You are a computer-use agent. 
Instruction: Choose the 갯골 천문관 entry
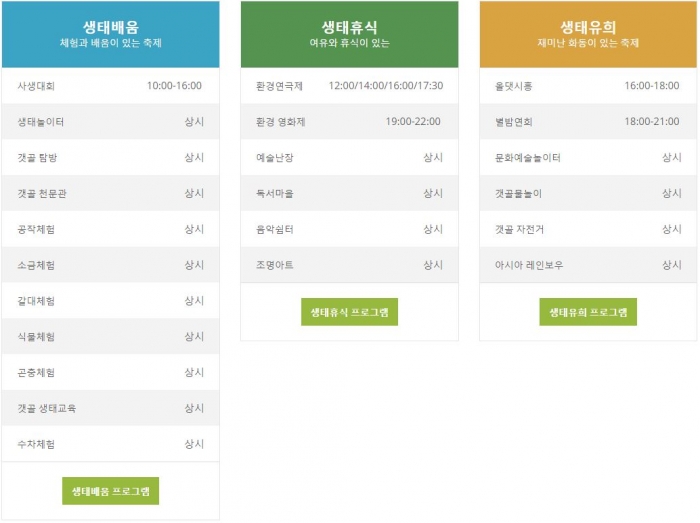click(110, 193)
